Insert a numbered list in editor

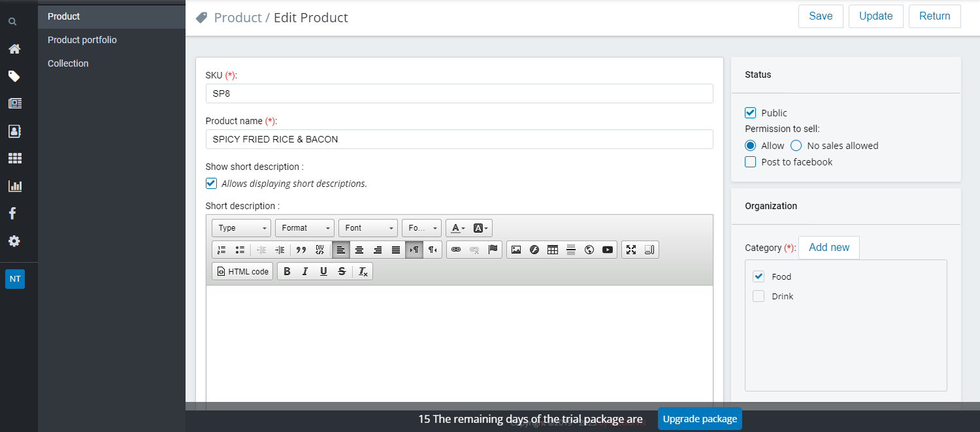click(x=221, y=250)
